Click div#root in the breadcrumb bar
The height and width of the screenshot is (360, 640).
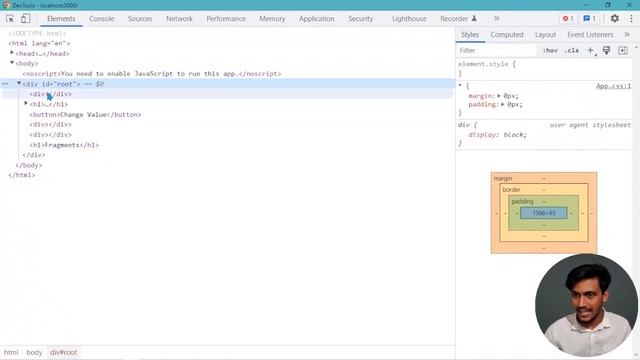[x=63, y=352]
